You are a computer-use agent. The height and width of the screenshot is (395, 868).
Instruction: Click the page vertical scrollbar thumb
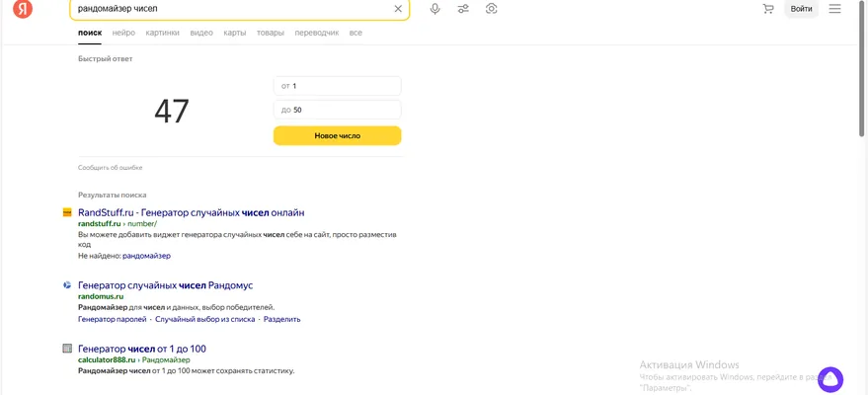[861, 68]
